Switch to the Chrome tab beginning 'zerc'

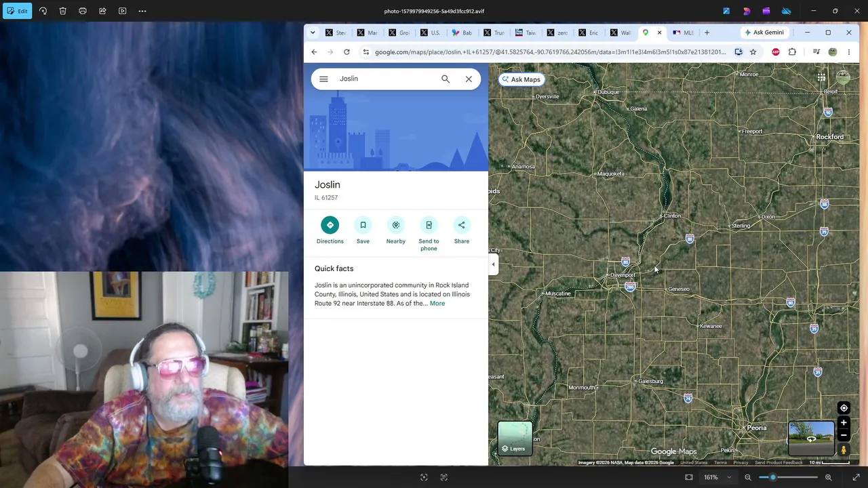click(x=557, y=33)
